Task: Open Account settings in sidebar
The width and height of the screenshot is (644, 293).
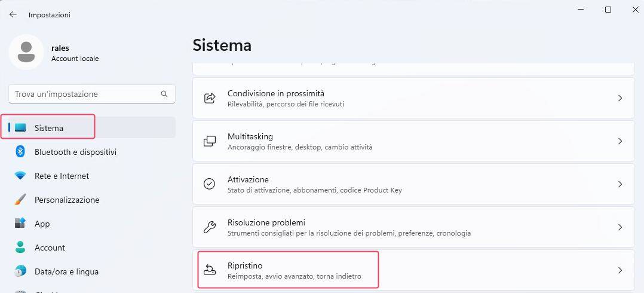Action: point(50,248)
